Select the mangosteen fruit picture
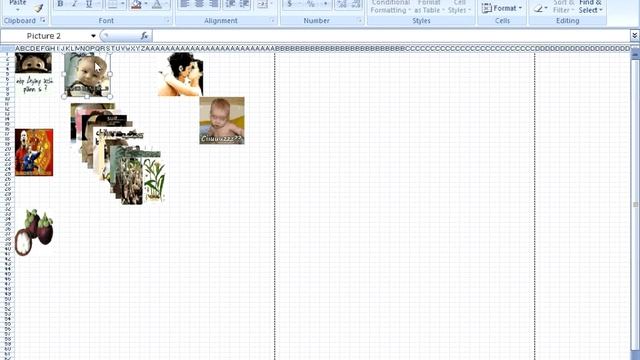Screen dimensions: 640x360 (x=34, y=232)
